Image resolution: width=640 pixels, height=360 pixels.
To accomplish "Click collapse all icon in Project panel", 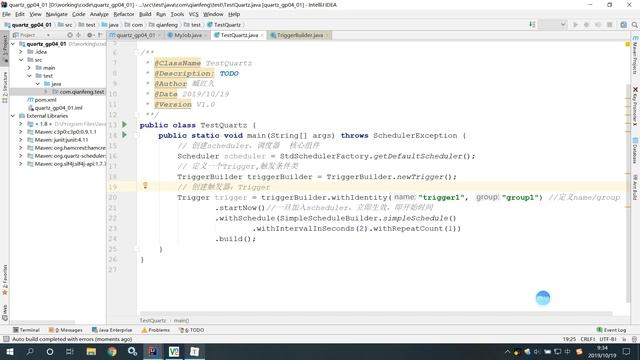I will (x=79, y=35).
